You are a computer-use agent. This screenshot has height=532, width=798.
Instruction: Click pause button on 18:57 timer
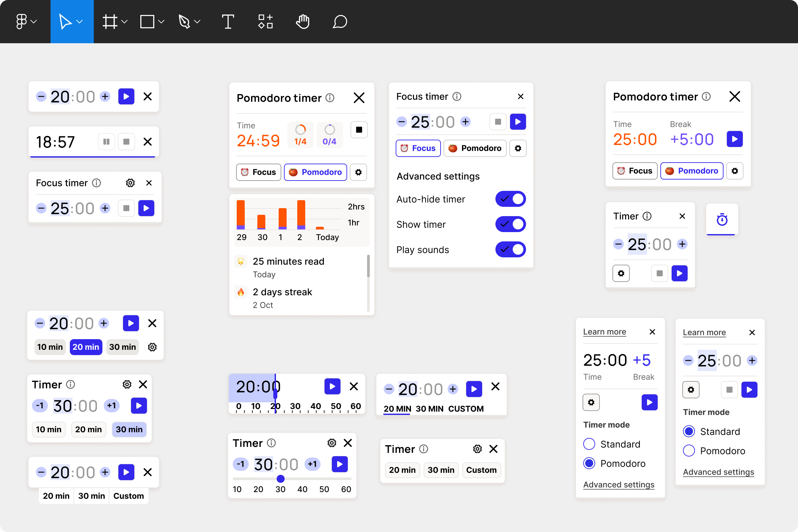coord(106,142)
